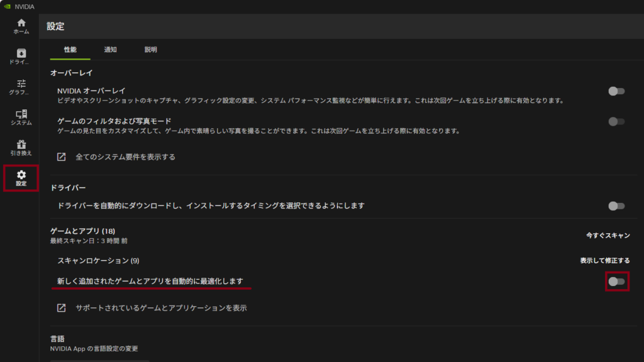This screenshot has height=362, width=644.
Task: Click the NVIDIA logo in title bar
Action: tap(7, 6)
